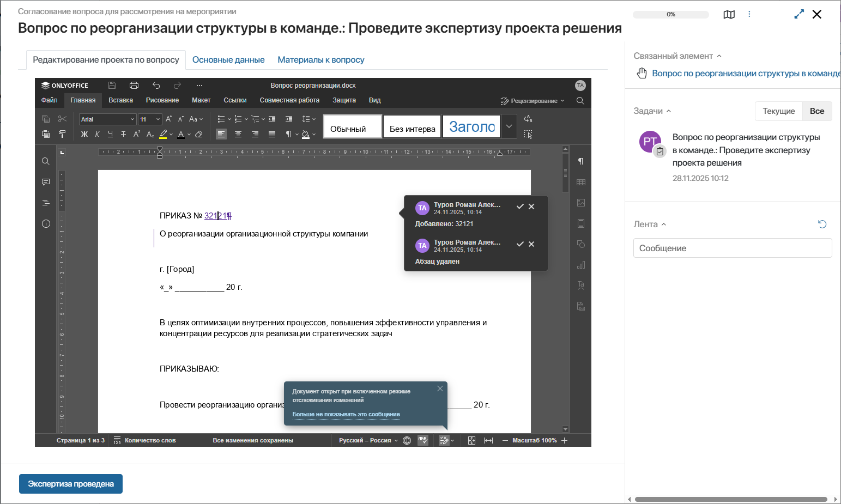The image size is (841, 504).
Task: Open the process map icon in header
Action: (x=729, y=15)
